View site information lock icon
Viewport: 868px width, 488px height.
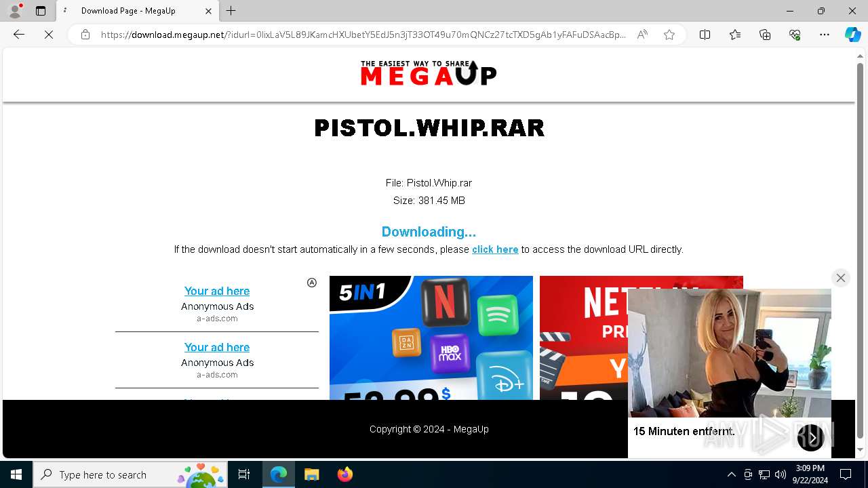[x=85, y=35]
